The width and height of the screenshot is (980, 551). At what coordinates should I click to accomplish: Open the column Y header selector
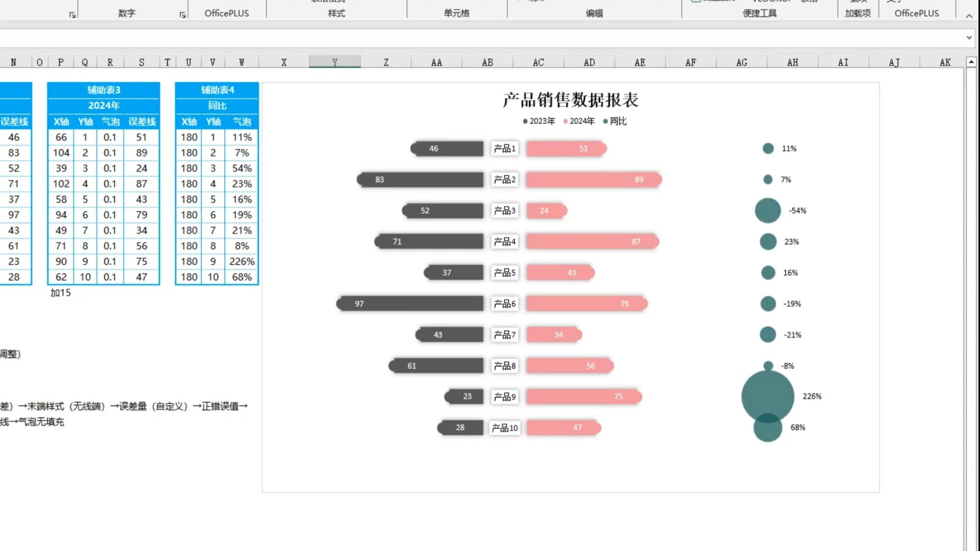click(x=334, y=61)
